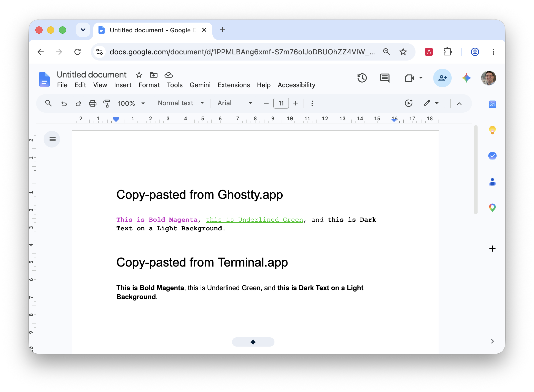Open the Format menu
This screenshot has width=534, height=392.
[149, 85]
